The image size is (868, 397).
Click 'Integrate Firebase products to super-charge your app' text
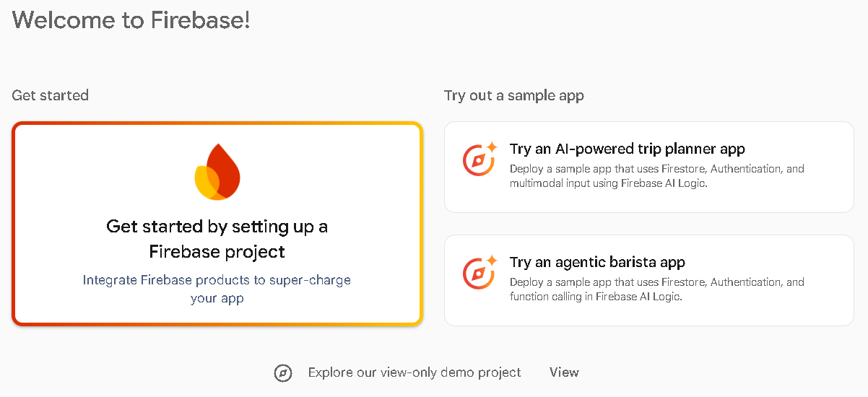(217, 289)
